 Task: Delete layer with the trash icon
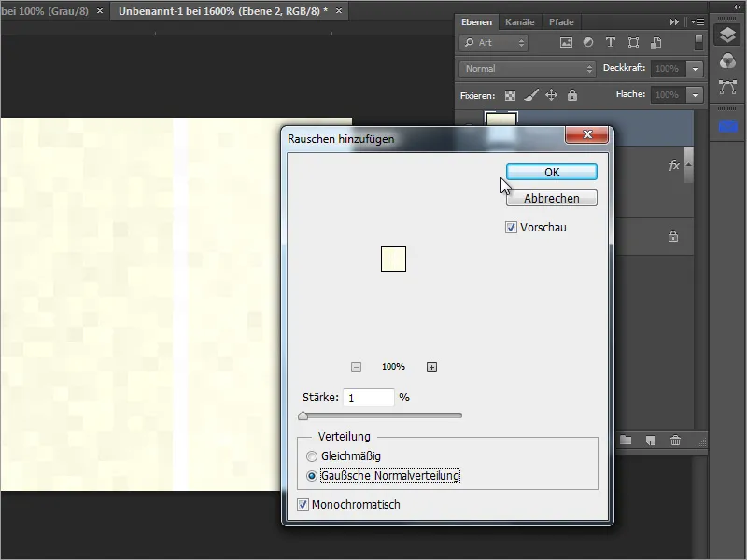[x=675, y=441]
